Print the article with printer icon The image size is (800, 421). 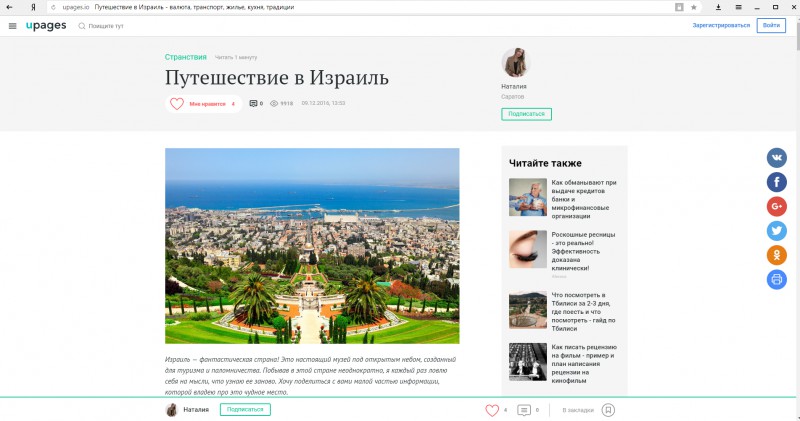(x=777, y=279)
